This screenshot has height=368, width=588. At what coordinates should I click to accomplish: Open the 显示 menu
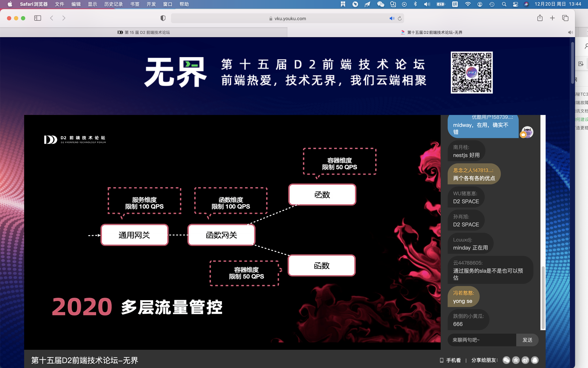click(92, 4)
